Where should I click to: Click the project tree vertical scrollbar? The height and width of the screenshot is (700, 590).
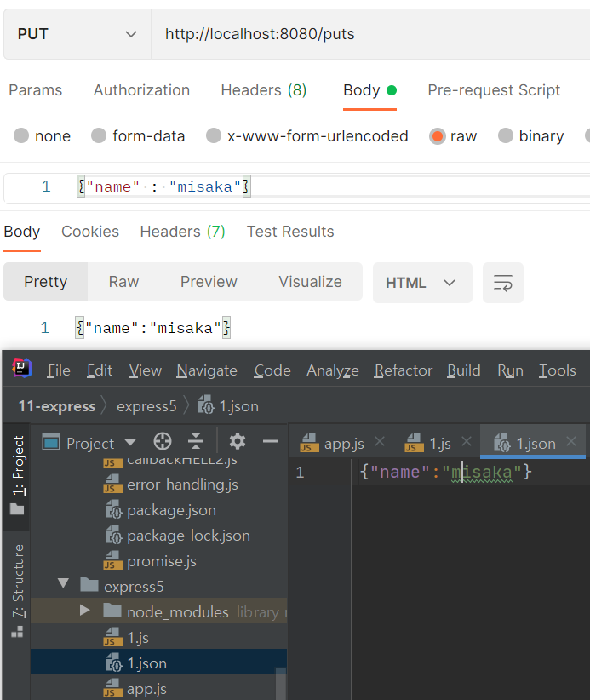pos(281,684)
